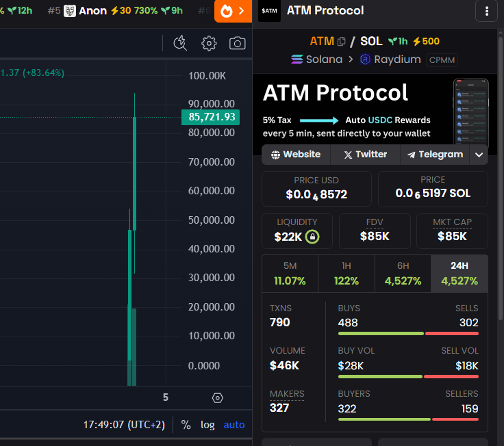This screenshot has height=446, width=504.
Task: Click the ATM Protocol header title
Action: [x=325, y=10]
